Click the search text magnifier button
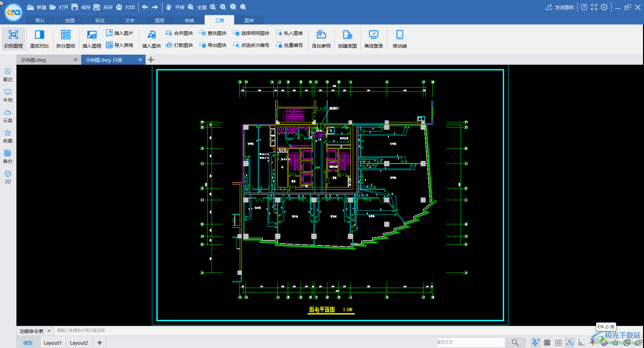Viewport: 644px width, 348px height. pyautogui.click(x=515, y=342)
